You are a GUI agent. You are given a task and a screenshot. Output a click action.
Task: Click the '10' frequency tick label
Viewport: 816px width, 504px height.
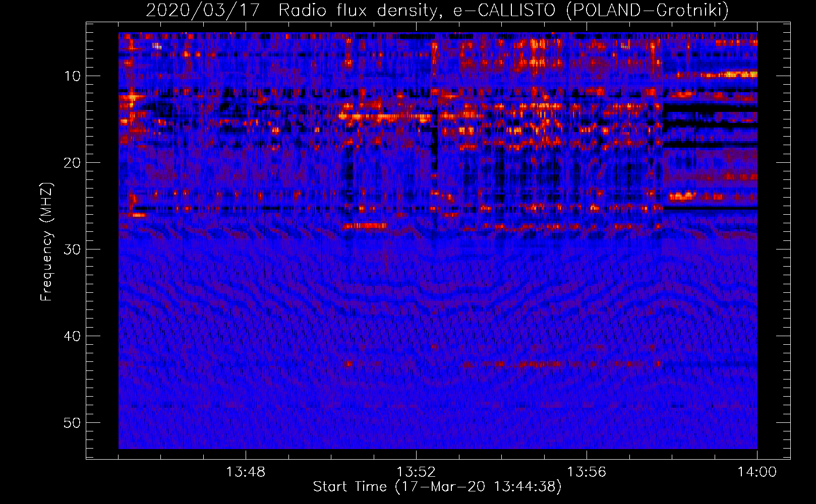click(73, 76)
